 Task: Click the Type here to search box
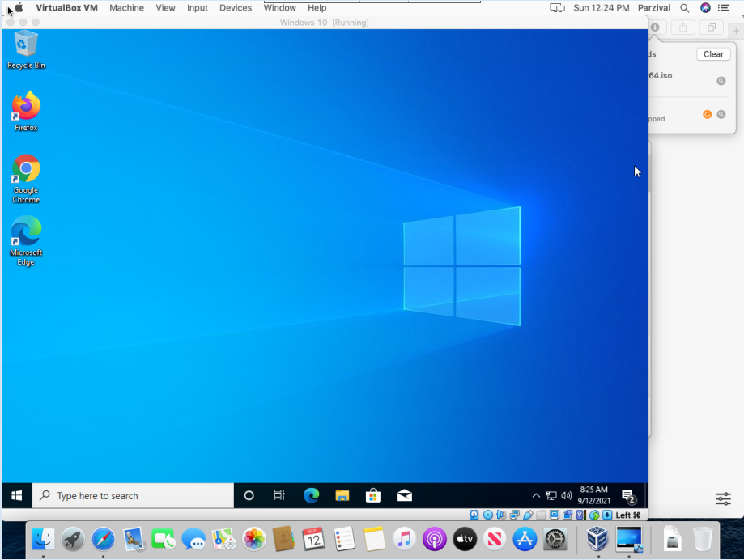[133, 495]
